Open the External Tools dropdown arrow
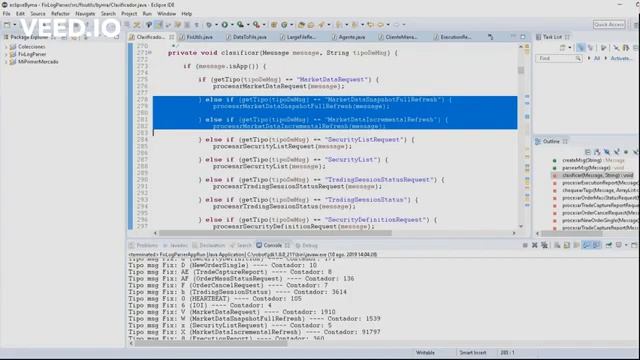Image resolution: width=640 pixels, height=360 pixels. coord(264,24)
